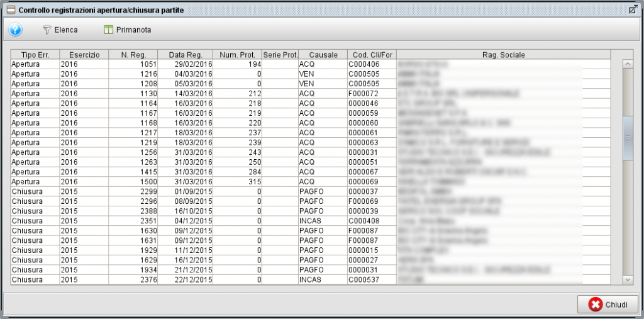Image resolution: width=644 pixels, height=319 pixels.
Task: Click the C000537 customer code cell
Action: (x=372, y=279)
